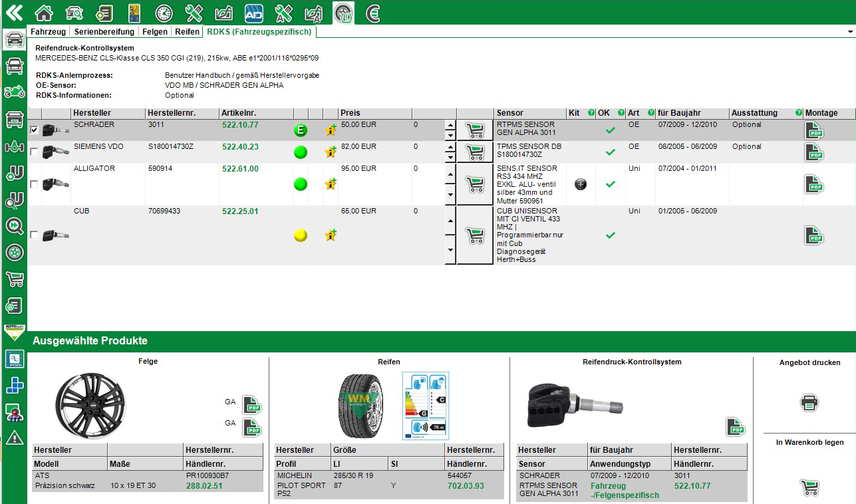Viewport: 856px width, 504px height.
Task: Decrease quantity for SCHRADER row
Action: [450, 136]
